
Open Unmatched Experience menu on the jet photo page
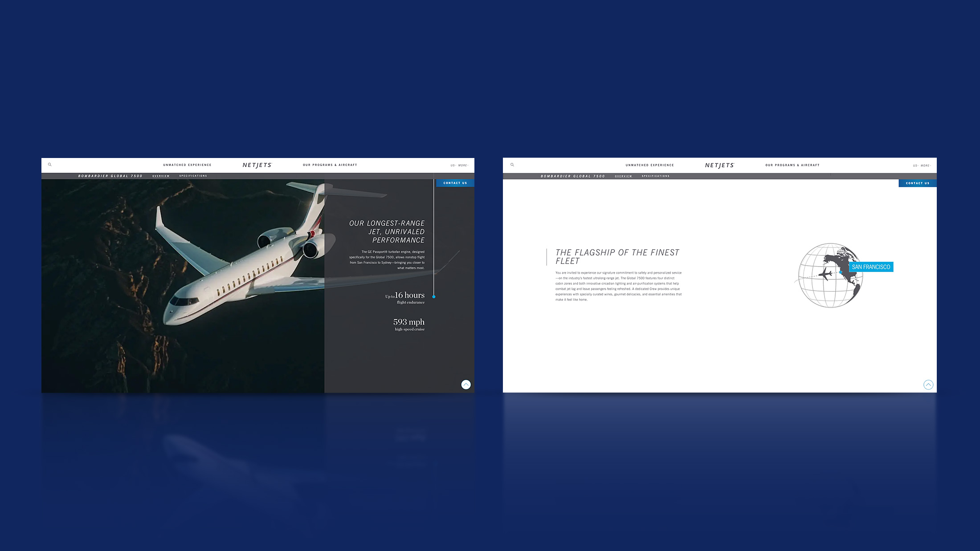[187, 165]
